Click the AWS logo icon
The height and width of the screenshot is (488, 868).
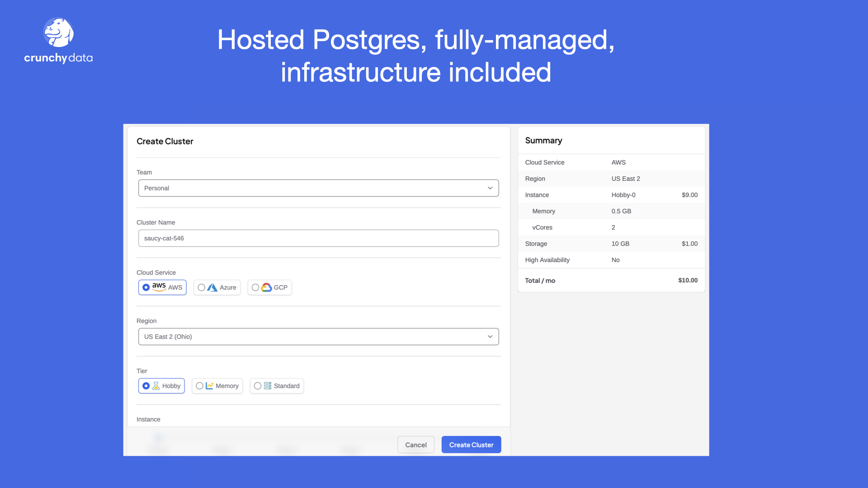coord(159,287)
